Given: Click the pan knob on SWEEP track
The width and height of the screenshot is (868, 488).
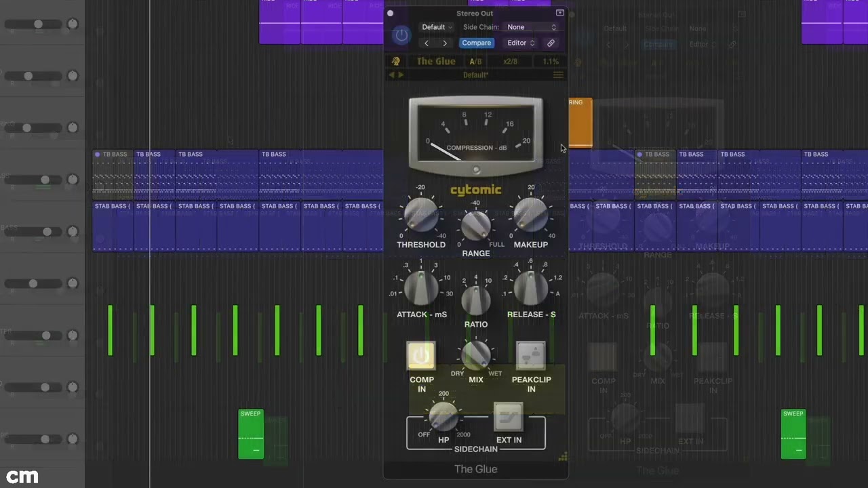Looking at the screenshot, I should click(x=73, y=439).
